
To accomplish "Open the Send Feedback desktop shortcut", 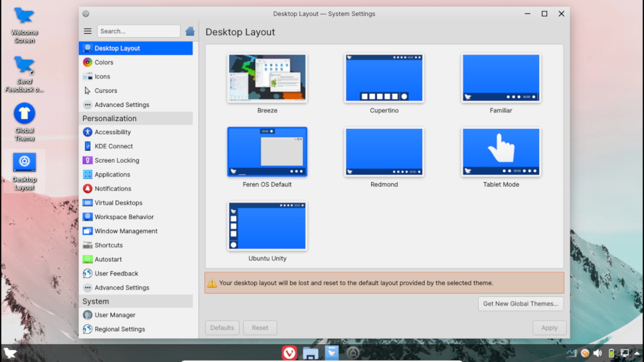I will click(24, 74).
